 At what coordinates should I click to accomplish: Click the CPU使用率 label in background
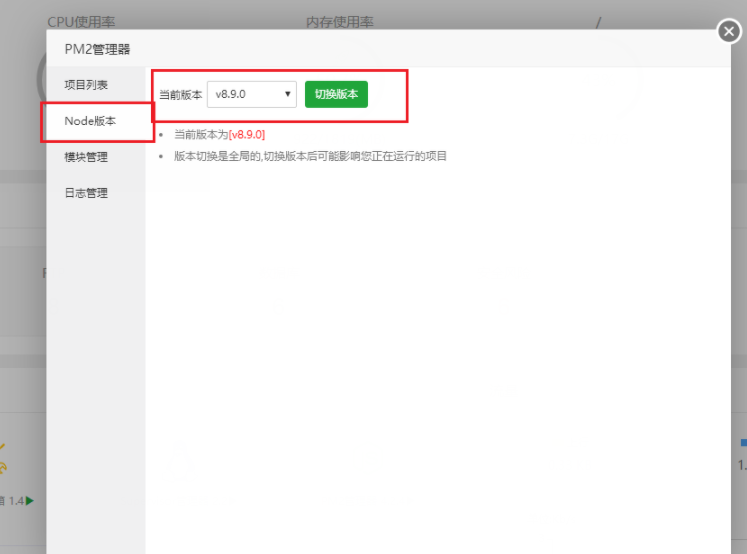coord(81,22)
